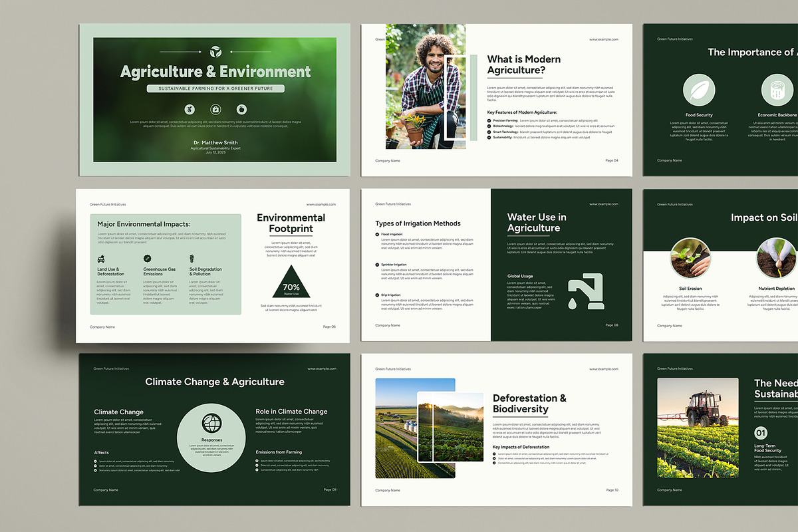Click the Emissions from Farming subheading
This screenshot has width=798, height=532.
279,452
